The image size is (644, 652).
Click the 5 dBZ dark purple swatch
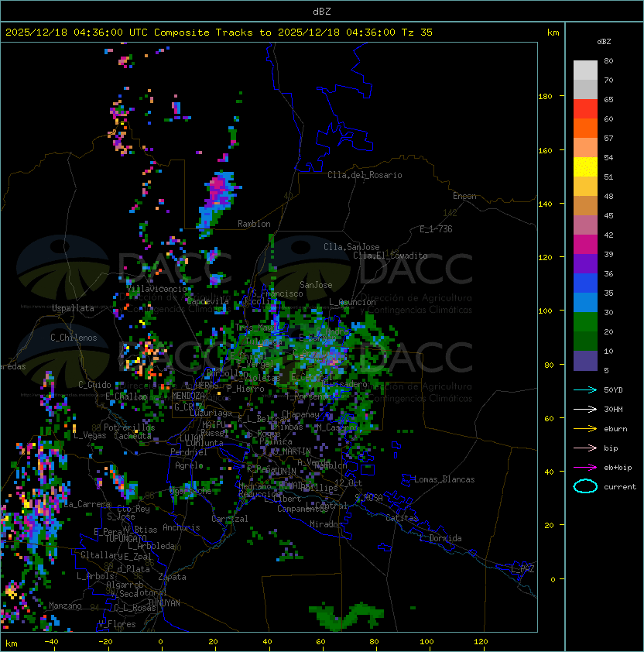pyautogui.click(x=585, y=361)
